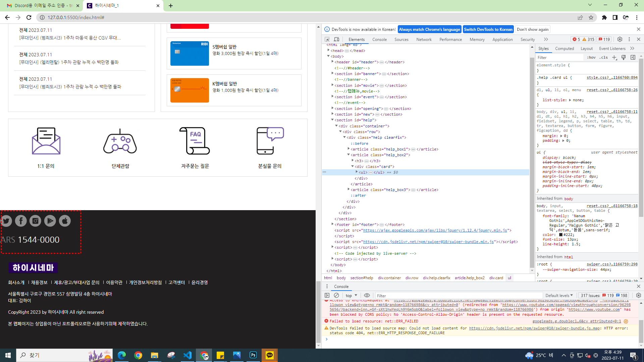The image size is (644, 362).
Task: Switch to the Network tab
Action: tap(424, 39)
